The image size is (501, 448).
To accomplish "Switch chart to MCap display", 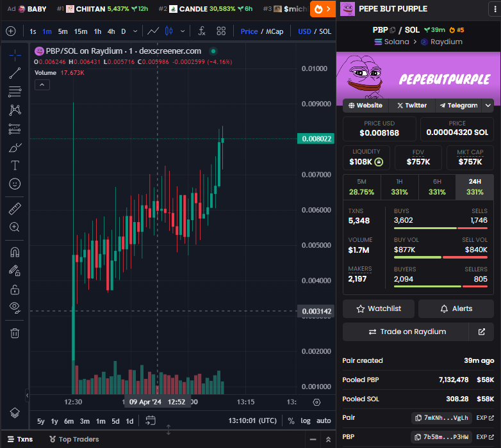I will [274, 31].
